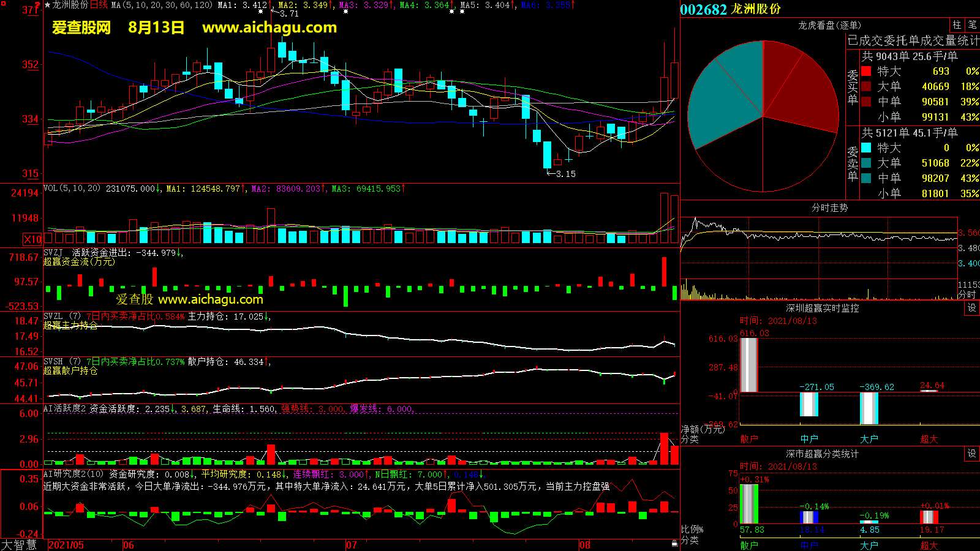Viewport: 980px width, 551px height.
Task: Select the 日线 daily period label
Action: pos(99,5)
